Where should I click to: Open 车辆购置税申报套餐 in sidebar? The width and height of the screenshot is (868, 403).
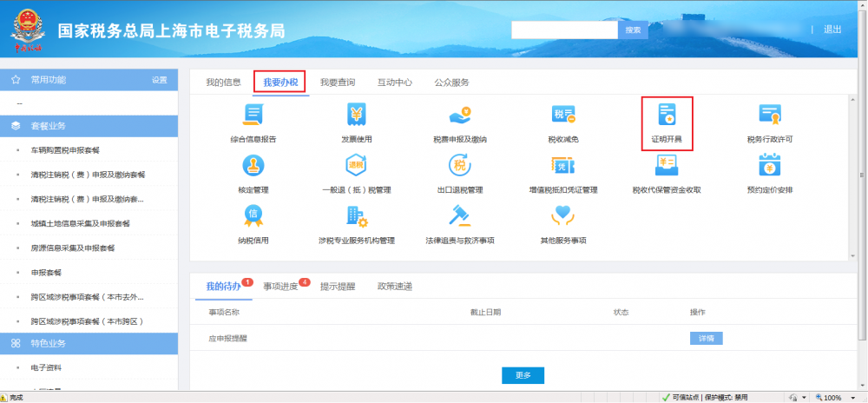[65, 150]
